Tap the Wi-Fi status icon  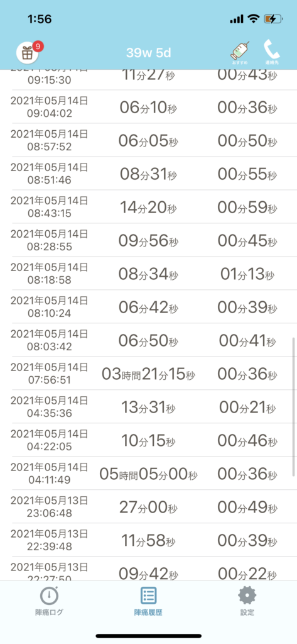(254, 19)
